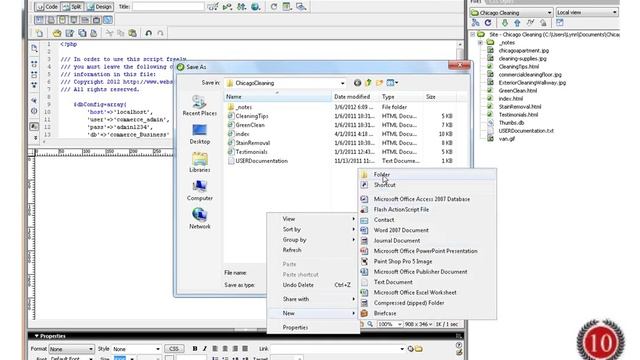Choose Shortcut from the New submenu
The width and height of the screenshot is (640, 360).
point(427,185)
